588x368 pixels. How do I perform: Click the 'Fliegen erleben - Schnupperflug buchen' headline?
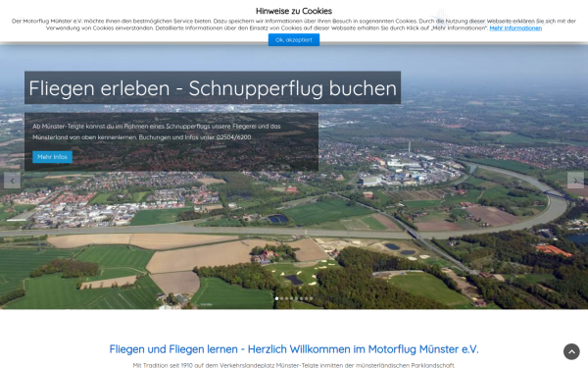tap(213, 88)
